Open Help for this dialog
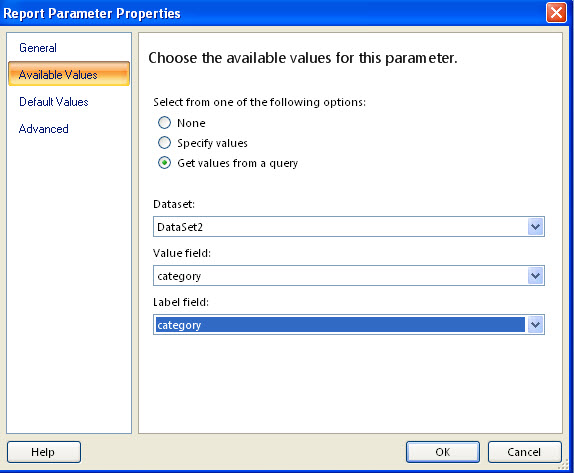Viewport: 574px width, 473px height. (x=44, y=452)
